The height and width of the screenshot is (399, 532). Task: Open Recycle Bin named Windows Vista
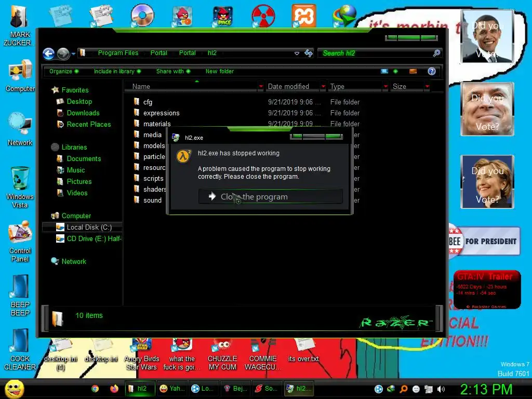20,187
